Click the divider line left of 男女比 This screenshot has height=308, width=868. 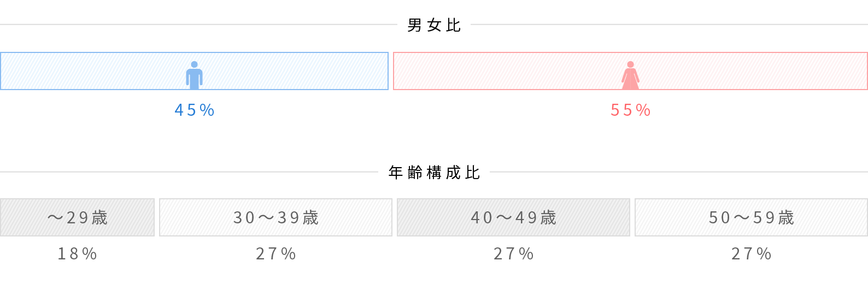point(198,25)
